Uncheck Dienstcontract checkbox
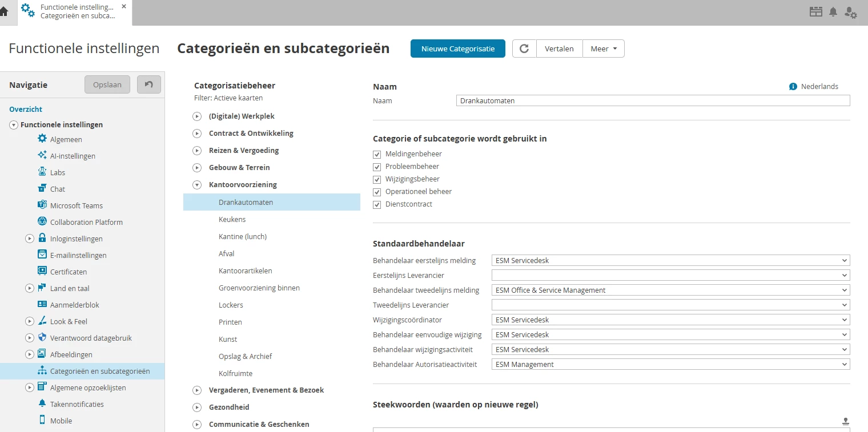Screen dimensions: 868x432 pyautogui.click(x=377, y=204)
